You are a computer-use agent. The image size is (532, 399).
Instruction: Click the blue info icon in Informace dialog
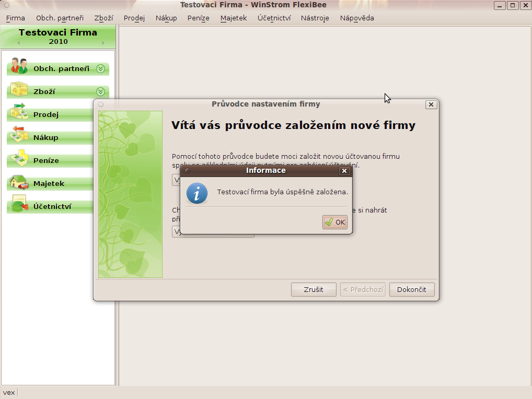tap(197, 193)
